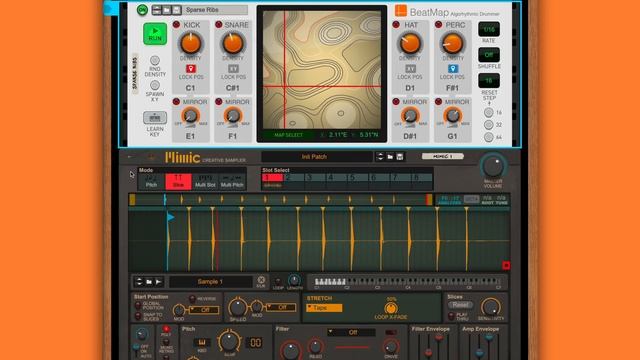This screenshot has height=360, width=640.
Task: Select Multi Pitch mode in Mimic
Action: point(232,181)
